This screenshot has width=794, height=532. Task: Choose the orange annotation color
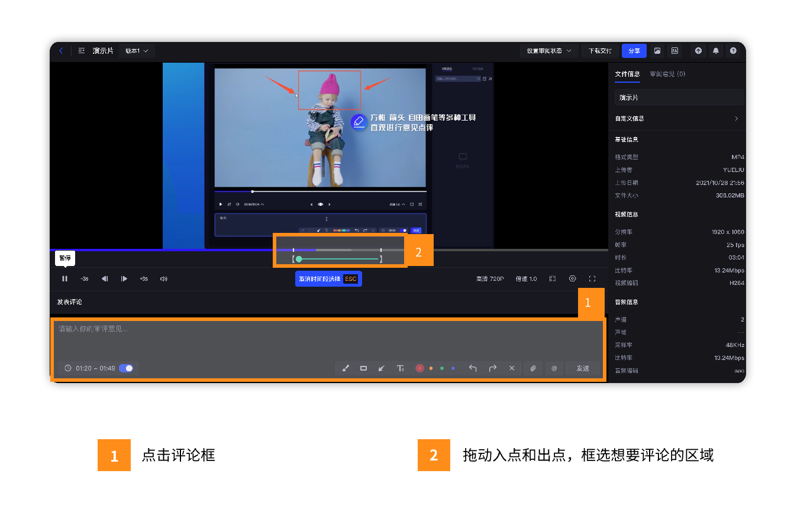click(431, 368)
